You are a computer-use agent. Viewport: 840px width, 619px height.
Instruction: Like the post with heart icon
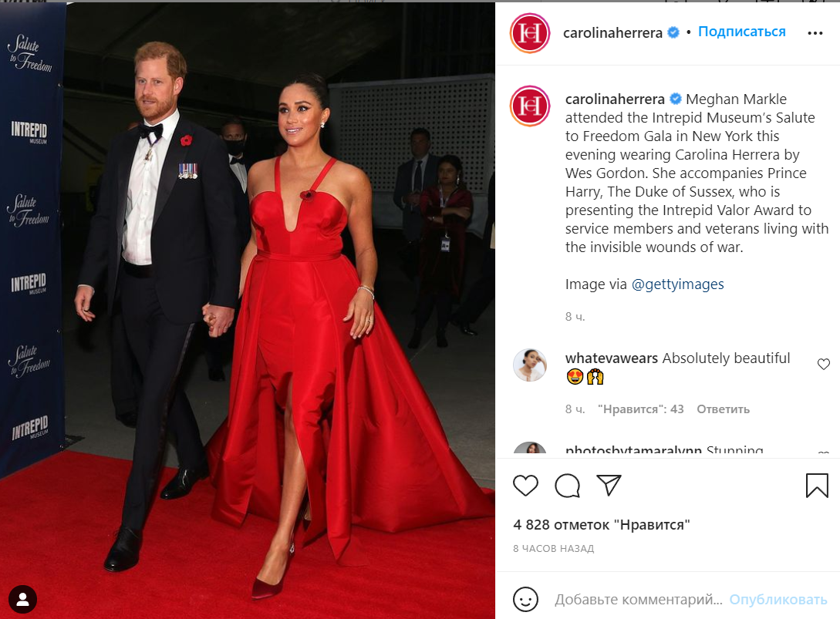click(x=525, y=486)
